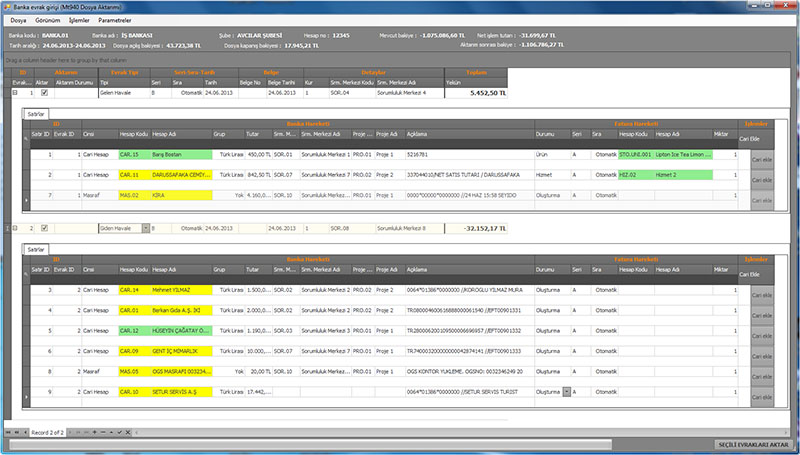
Task: Select green HİZ.02 invoice code cell
Action: pyautogui.click(x=636, y=174)
